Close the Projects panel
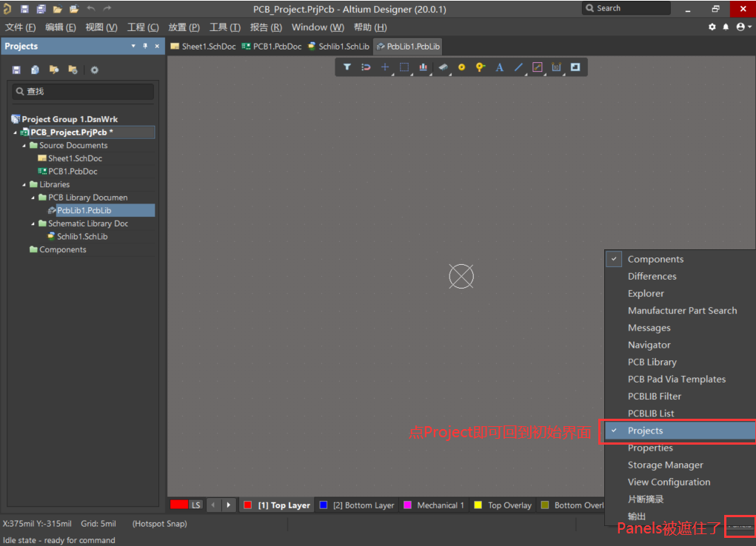756x546 pixels. [157, 47]
